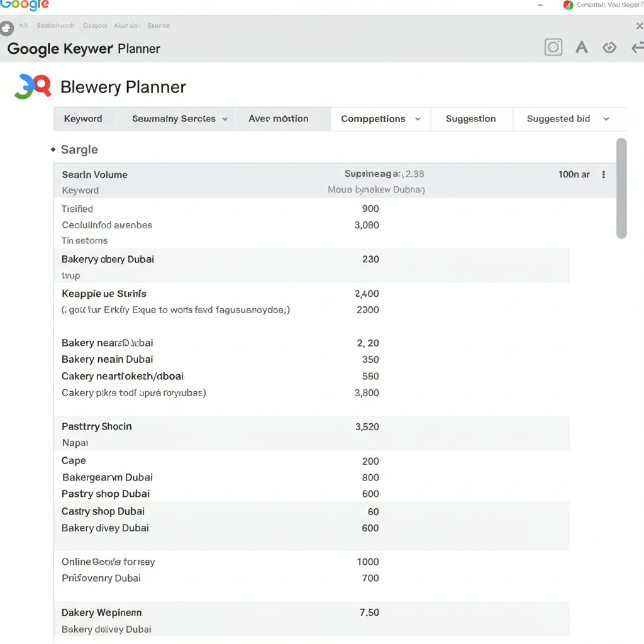The height and width of the screenshot is (644, 644).
Task: Select the Bakery delivey Dubai keyword
Action: (x=106, y=629)
